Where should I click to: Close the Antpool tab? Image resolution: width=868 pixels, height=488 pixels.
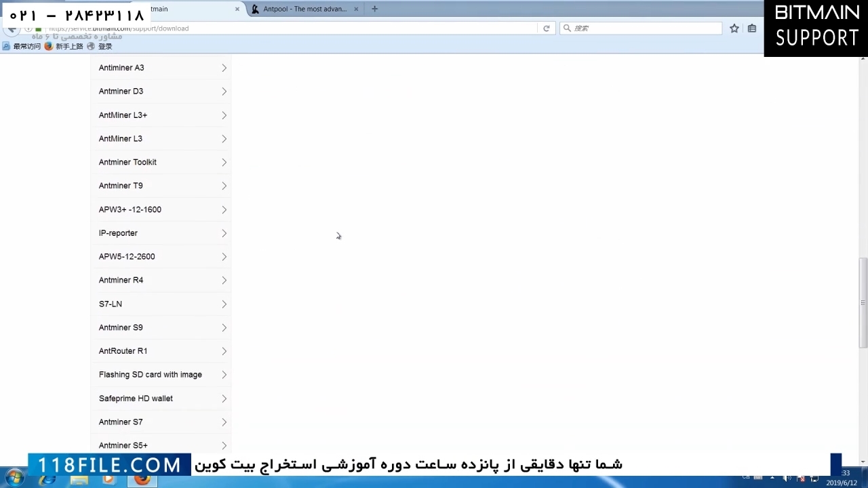point(356,9)
